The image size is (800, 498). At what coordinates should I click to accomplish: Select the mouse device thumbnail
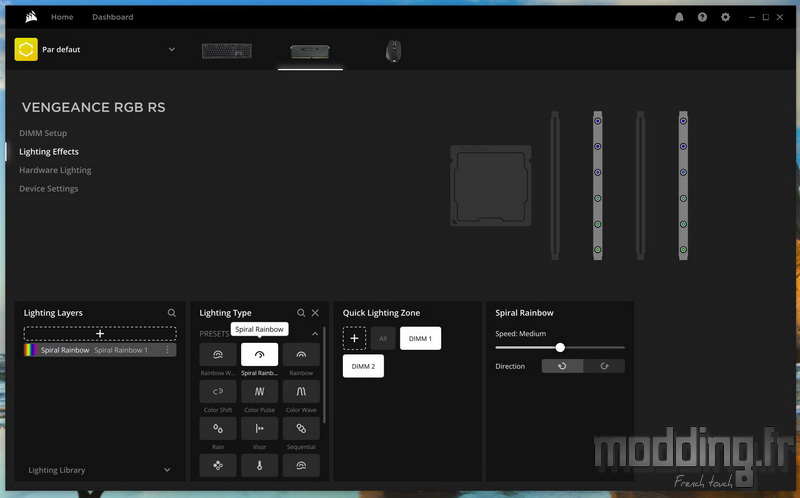(393, 51)
